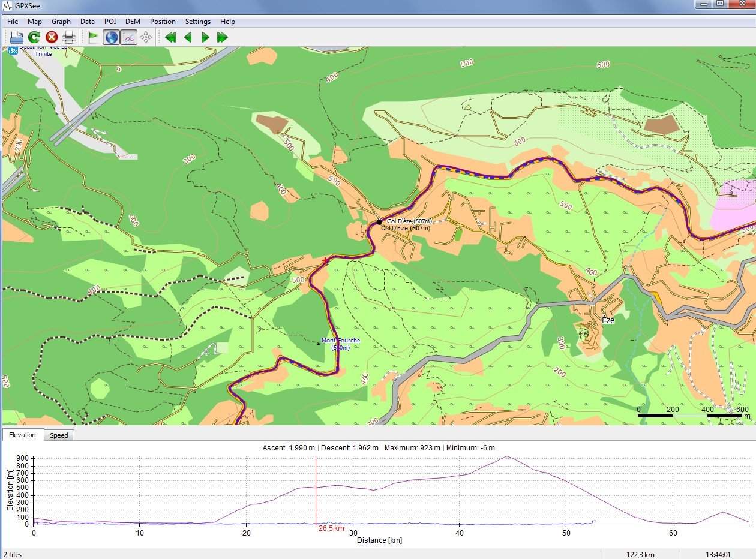756x559 pixels.
Task: Open the DEM menu
Action: click(133, 22)
